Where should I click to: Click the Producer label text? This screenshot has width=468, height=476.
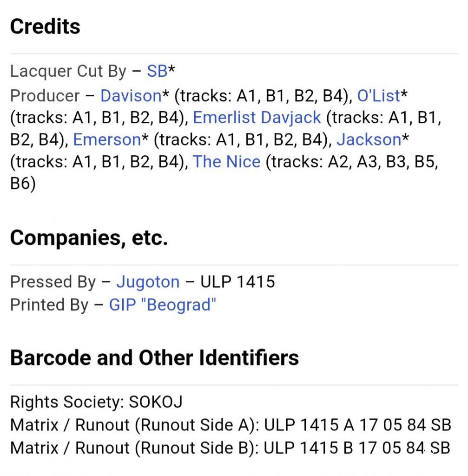coord(45,95)
